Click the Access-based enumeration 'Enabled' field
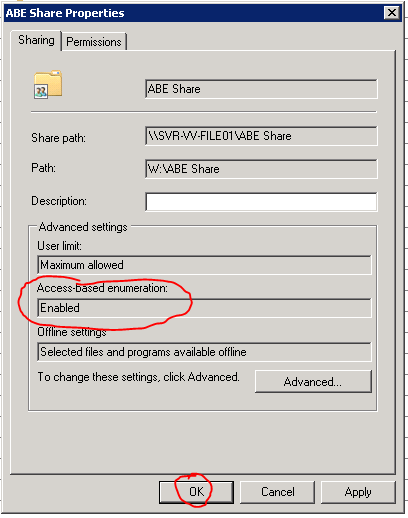 tap(204, 308)
